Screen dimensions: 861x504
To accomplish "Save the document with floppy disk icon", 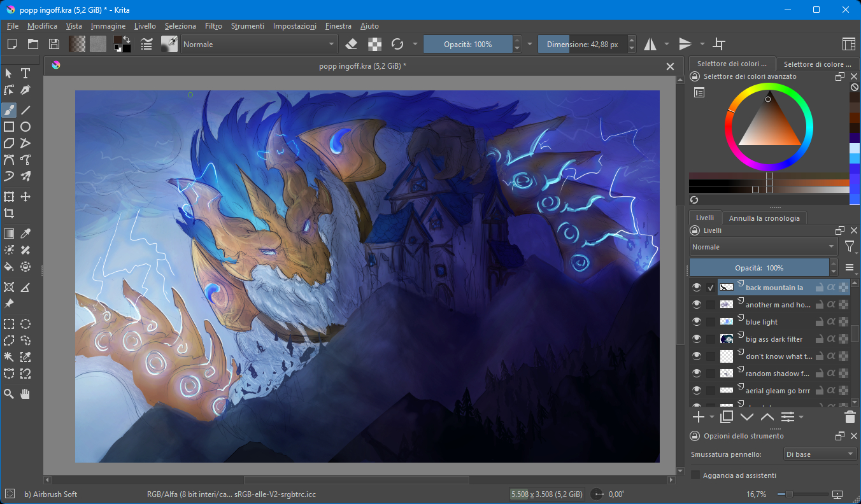I will tap(54, 44).
